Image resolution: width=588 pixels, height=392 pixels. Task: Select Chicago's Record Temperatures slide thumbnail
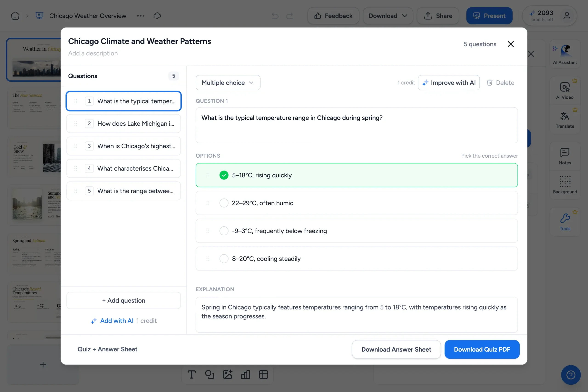click(x=34, y=302)
